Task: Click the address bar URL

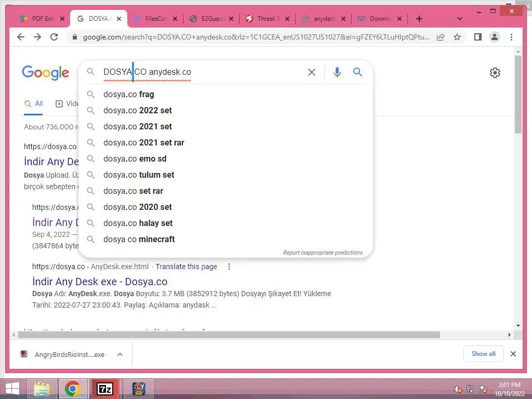Action: 256,37
